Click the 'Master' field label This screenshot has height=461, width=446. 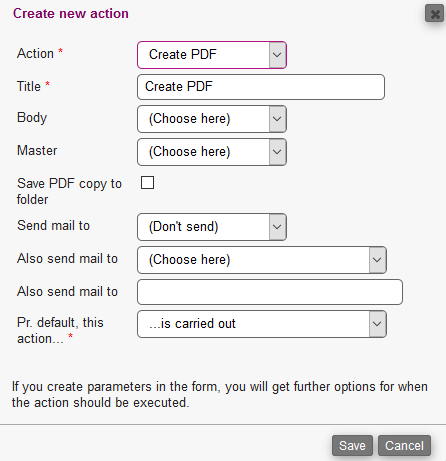tap(37, 150)
